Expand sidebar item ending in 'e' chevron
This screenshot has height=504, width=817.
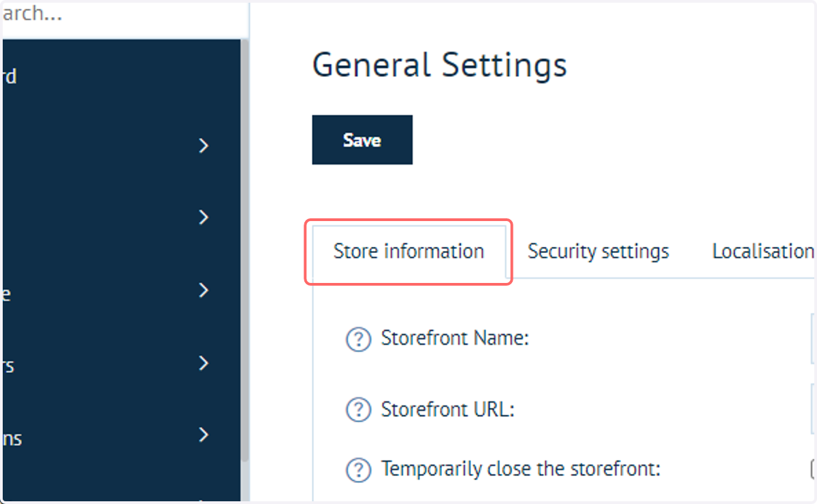coord(203,290)
